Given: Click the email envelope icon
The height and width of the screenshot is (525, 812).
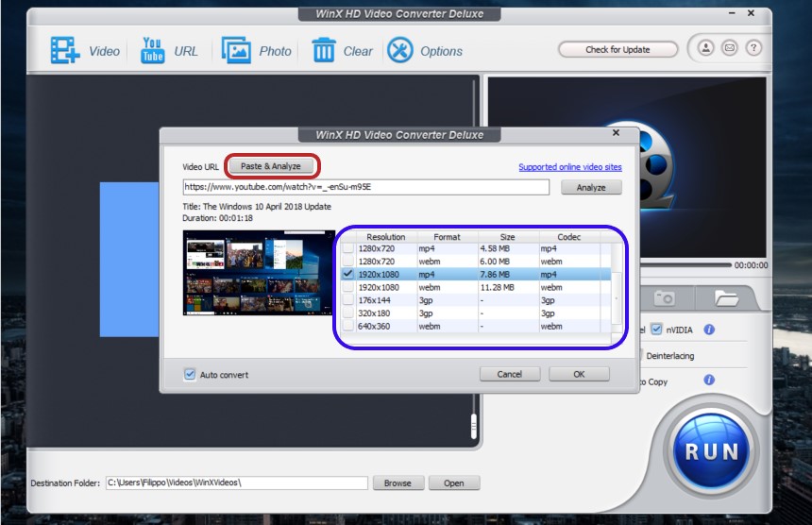Looking at the screenshot, I should coord(730,48).
